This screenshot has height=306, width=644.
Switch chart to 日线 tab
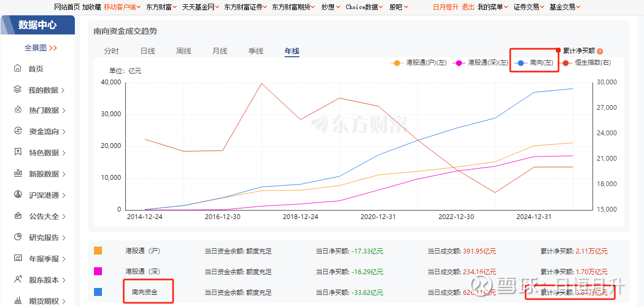pyautogui.click(x=148, y=51)
